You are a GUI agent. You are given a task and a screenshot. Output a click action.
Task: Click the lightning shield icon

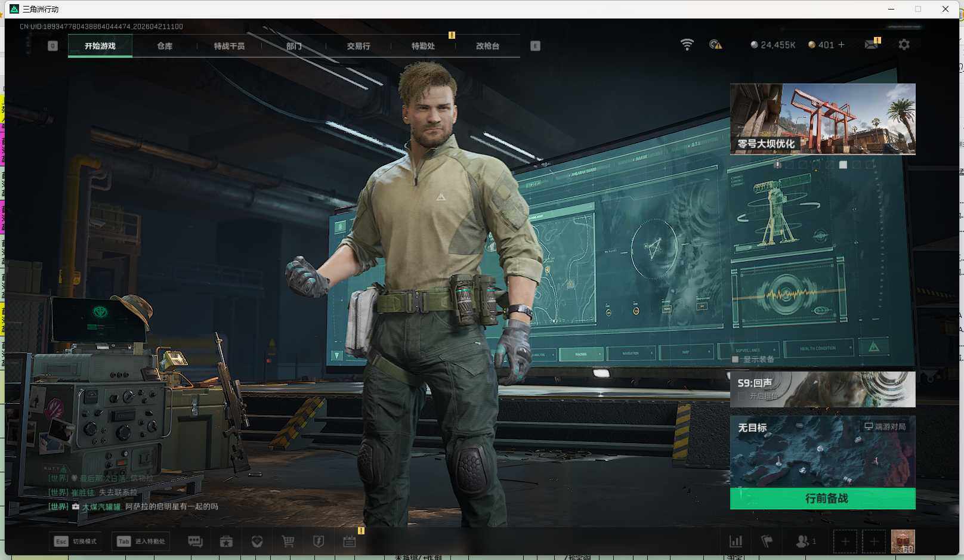coord(319,542)
